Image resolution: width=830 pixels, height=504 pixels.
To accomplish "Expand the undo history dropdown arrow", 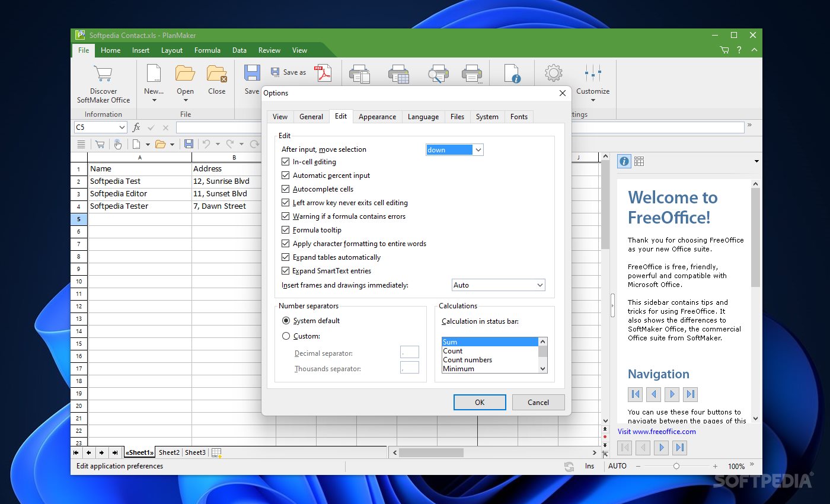I will (x=218, y=144).
